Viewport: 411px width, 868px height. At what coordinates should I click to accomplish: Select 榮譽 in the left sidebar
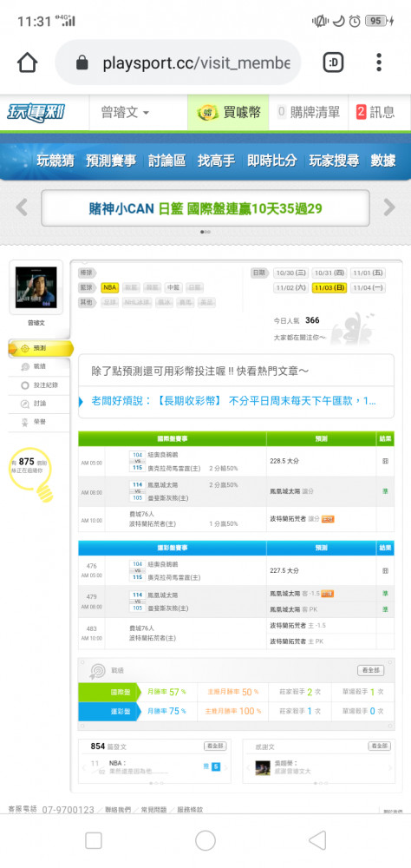coord(39,422)
